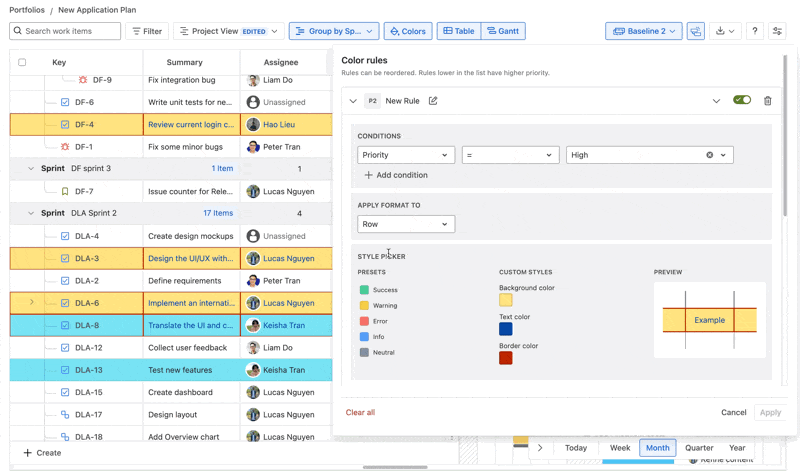Screen dimensions: 800x471
Task: Switch to the Gantt view tab
Action: pos(503,31)
